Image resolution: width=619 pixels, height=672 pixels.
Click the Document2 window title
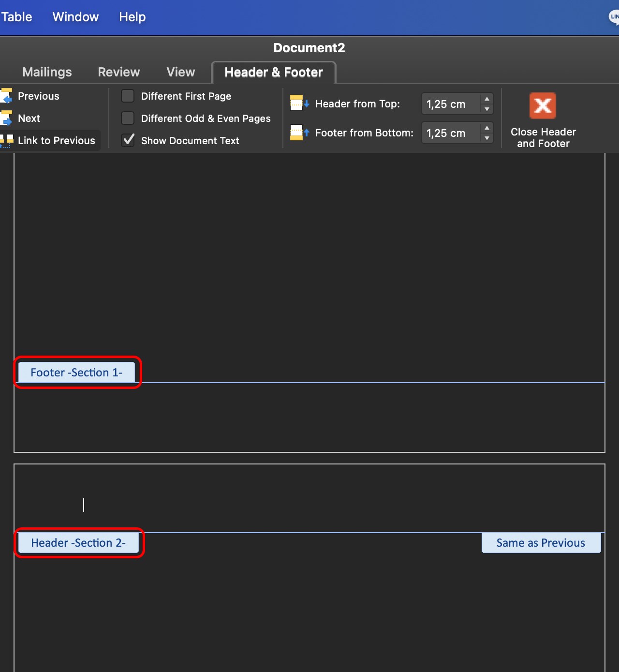coord(309,48)
